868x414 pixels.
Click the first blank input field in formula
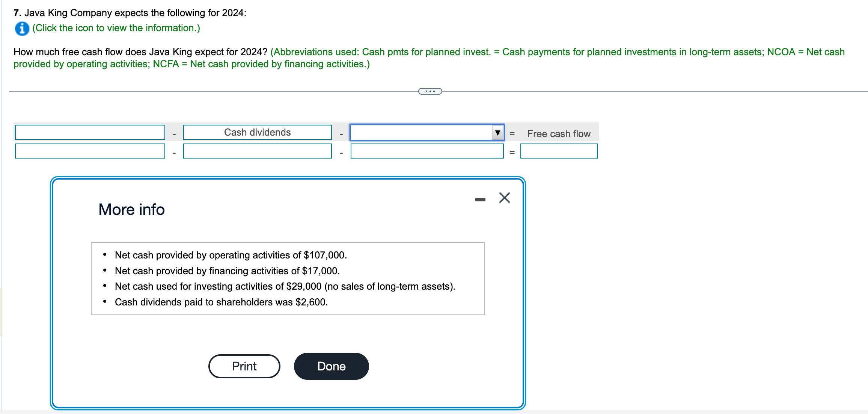pyautogui.click(x=89, y=132)
